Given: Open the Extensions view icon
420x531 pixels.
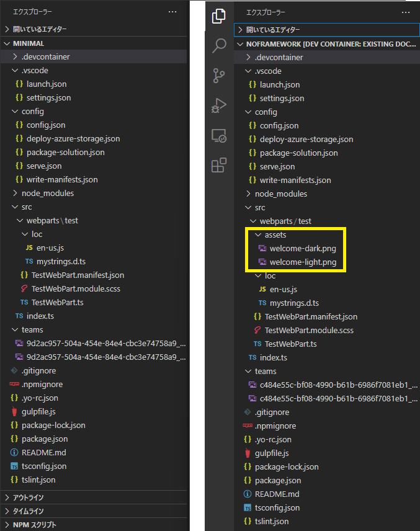Looking at the screenshot, I should point(219,165).
